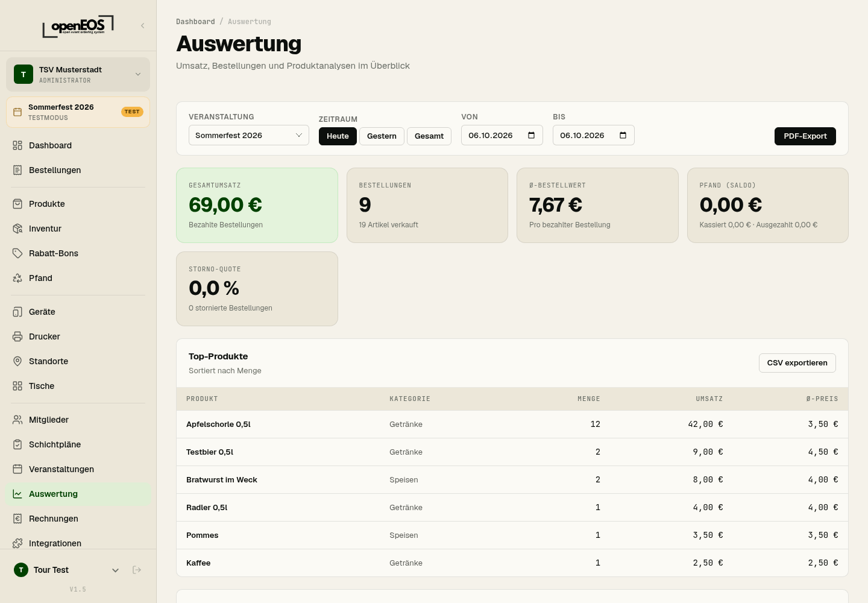Select the Gesamt time range
868x603 pixels.
(429, 136)
